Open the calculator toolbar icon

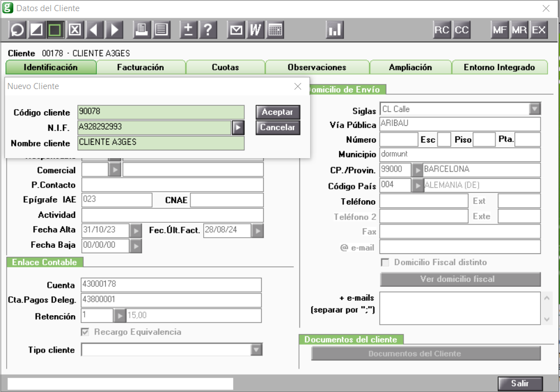pos(275,30)
